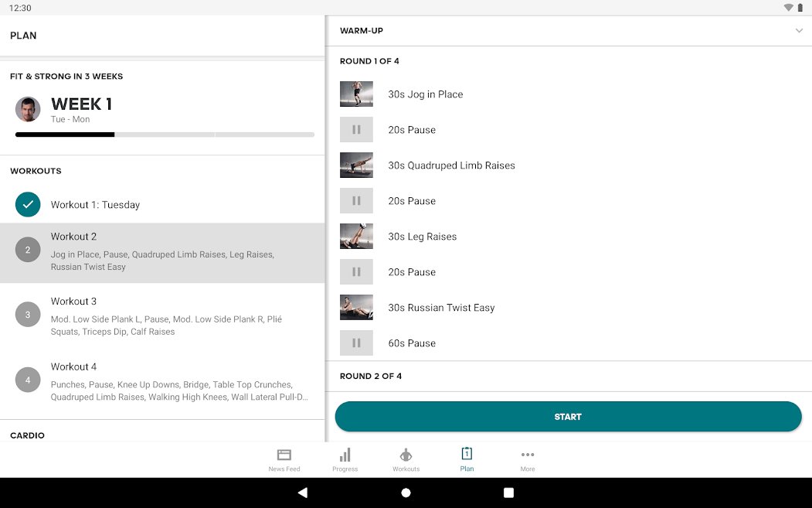Open the News Feed tab
Screen dimensions: 812x508
[284, 460]
